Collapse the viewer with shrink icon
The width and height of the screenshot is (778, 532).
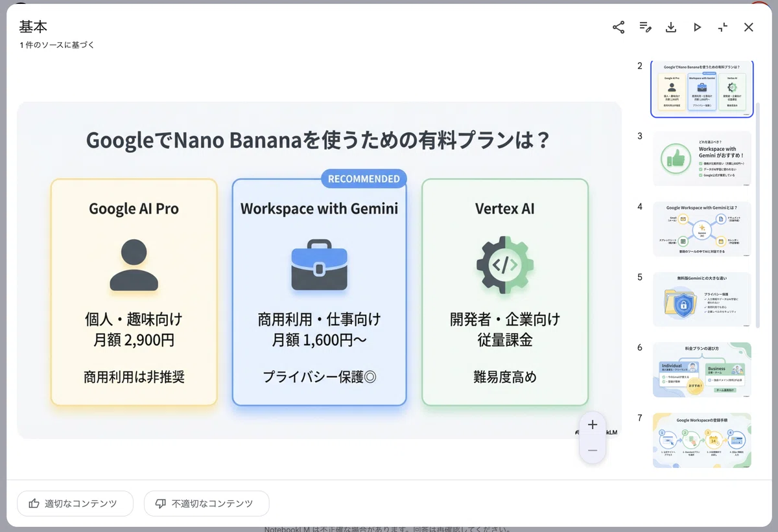pos(723,27)
